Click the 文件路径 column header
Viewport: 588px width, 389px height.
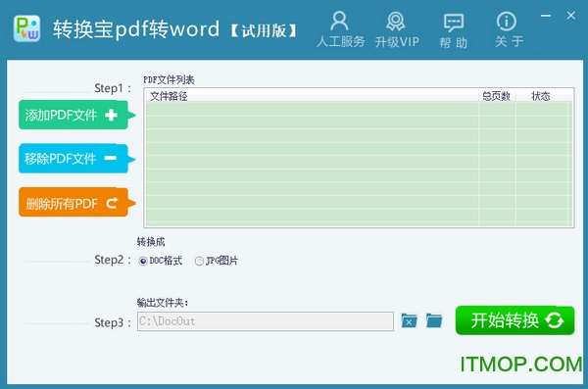pyautogui.click(x=312, y=96)
